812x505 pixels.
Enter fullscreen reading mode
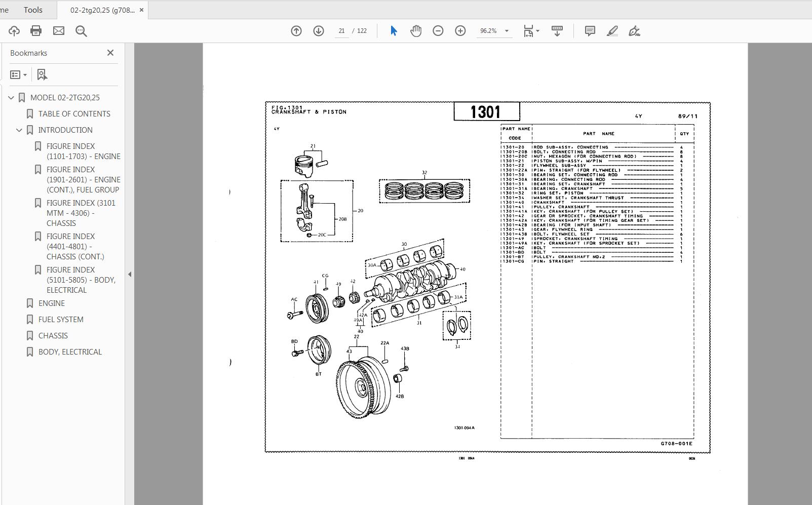tap(557, 30)
